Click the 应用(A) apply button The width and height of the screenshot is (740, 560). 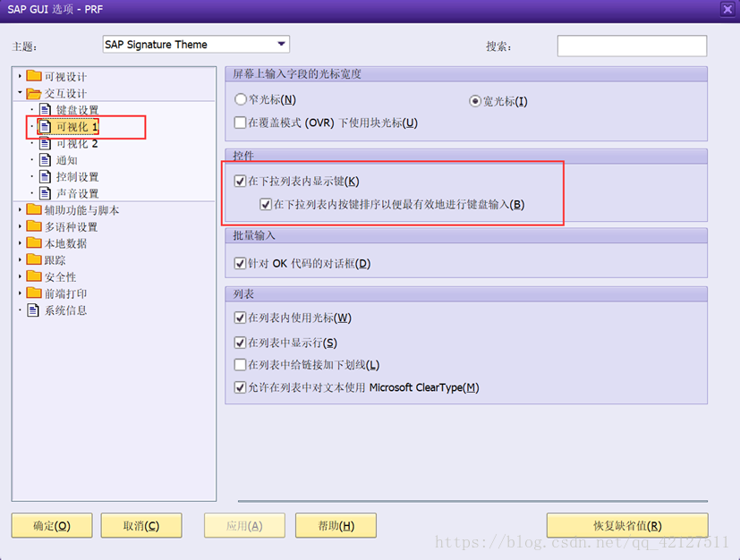[244, 526]
